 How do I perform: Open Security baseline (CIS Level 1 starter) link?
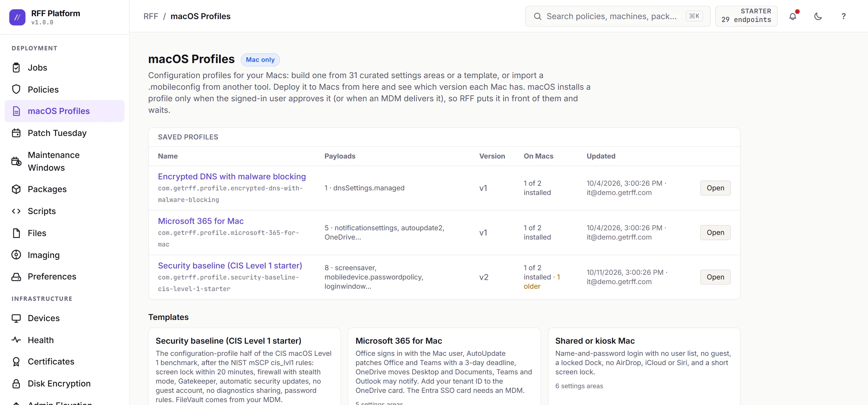point(230,266)
